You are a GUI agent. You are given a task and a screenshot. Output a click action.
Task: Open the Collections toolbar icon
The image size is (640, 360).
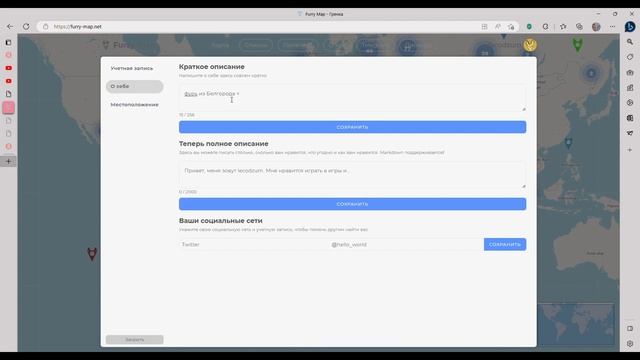coord(579,27)
